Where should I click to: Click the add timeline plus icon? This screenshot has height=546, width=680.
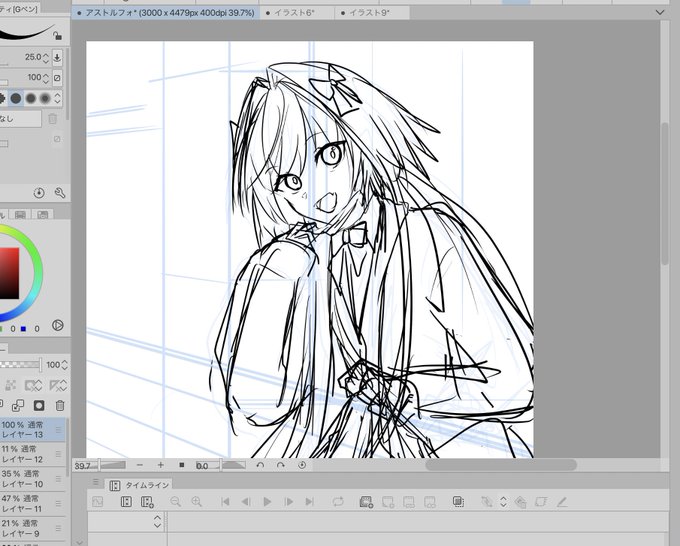click(147, 502)
